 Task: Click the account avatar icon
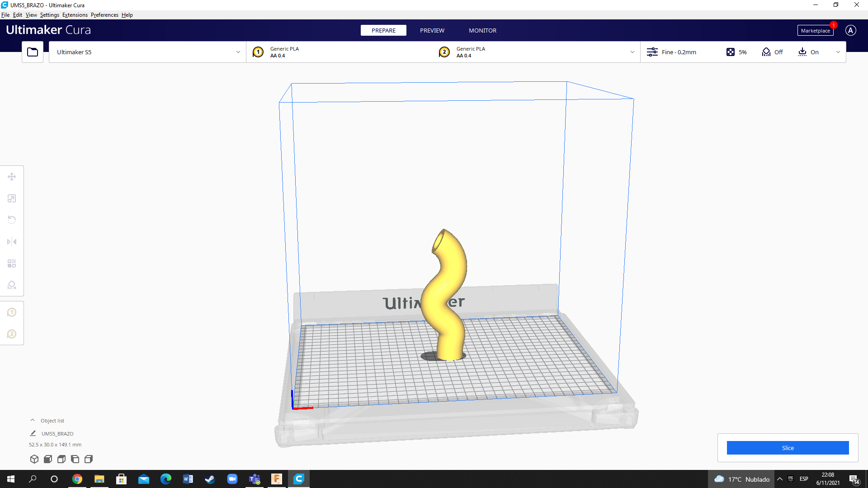click(850, 30)
